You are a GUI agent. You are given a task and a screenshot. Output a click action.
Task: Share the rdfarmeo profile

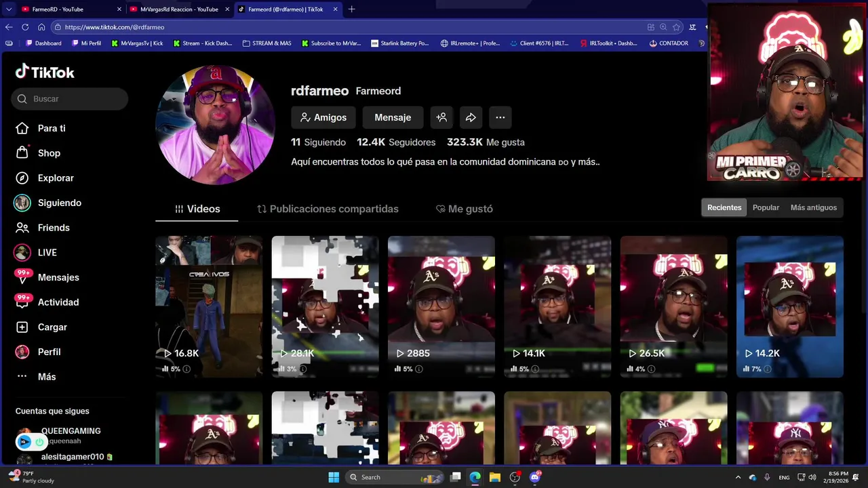coord(471,117)
